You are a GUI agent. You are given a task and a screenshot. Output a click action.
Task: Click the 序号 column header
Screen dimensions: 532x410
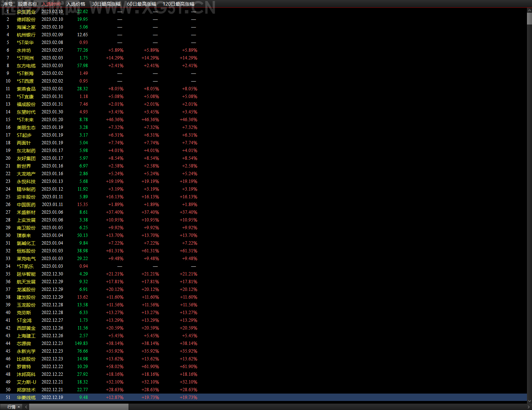8,4
